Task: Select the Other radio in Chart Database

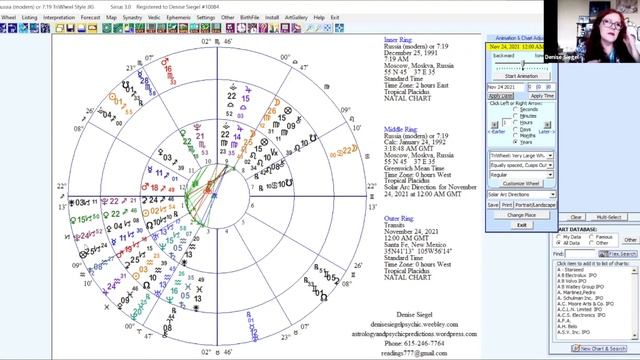Action: 591,243
